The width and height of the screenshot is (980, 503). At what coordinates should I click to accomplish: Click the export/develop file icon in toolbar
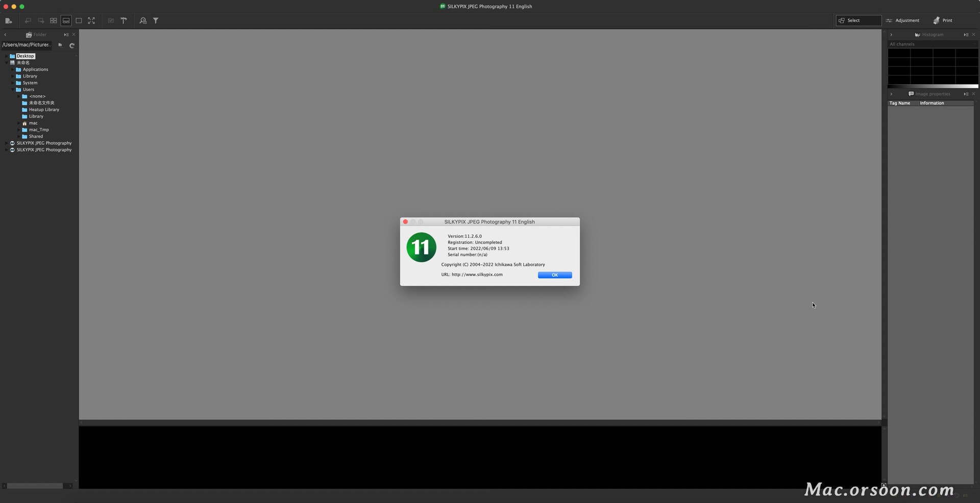coord(8,21)
